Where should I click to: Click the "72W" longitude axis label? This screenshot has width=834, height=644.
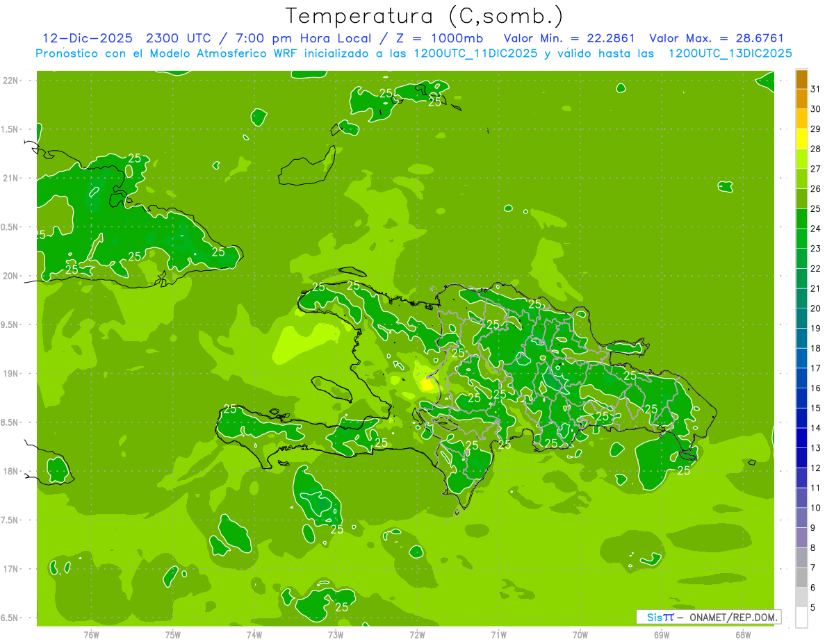(417, 634)
